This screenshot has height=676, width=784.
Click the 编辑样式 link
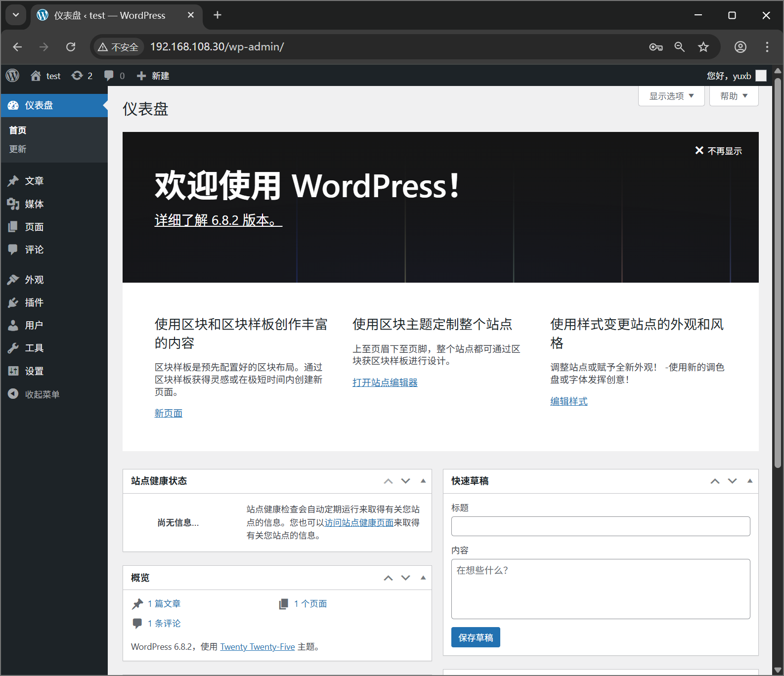569,401
